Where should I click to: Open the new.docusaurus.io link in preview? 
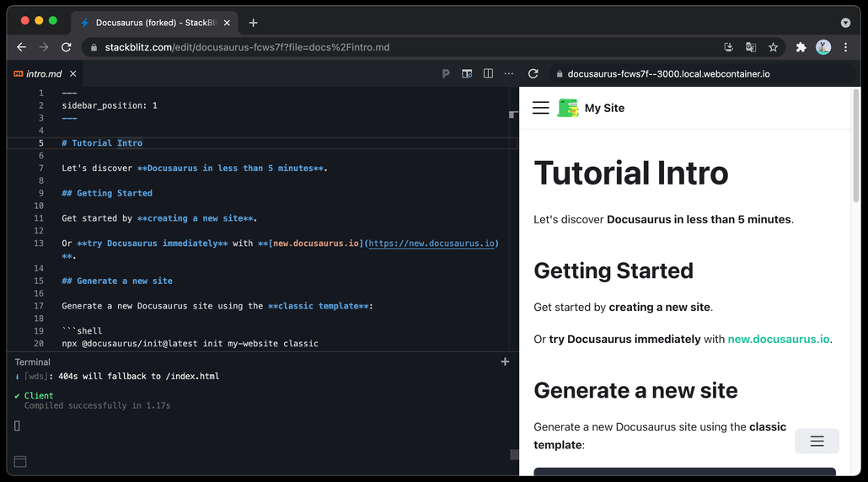tap(779, 340)
